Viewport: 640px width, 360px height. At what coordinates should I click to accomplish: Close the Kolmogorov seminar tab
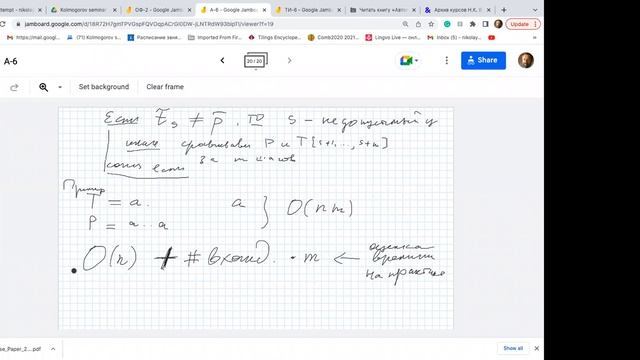click(114, 10)
